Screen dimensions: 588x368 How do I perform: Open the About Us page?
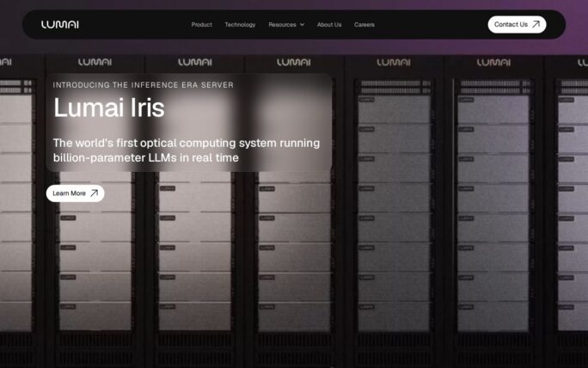point(329,24)
